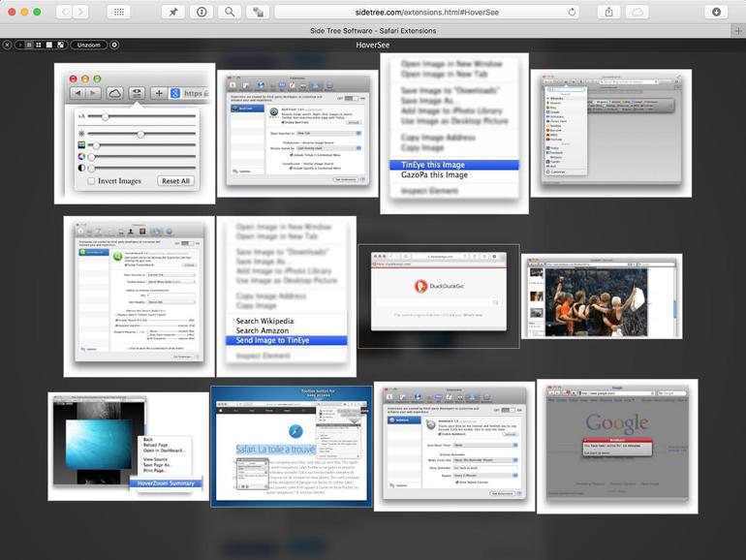Viewport: 746px width, 560px height.
Task: Open the concert crowd photo thumbnail
Action: tap(602, 296)
